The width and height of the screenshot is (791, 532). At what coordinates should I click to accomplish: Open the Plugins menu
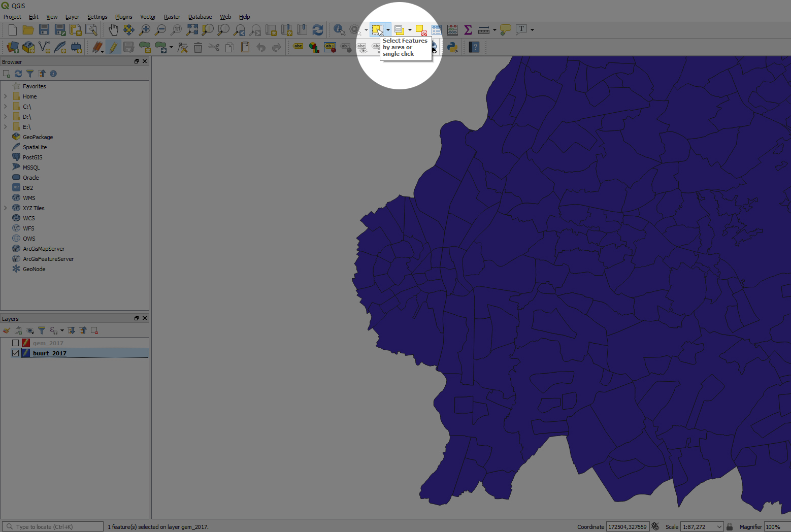pyautogui.click(x=123, y=17)
